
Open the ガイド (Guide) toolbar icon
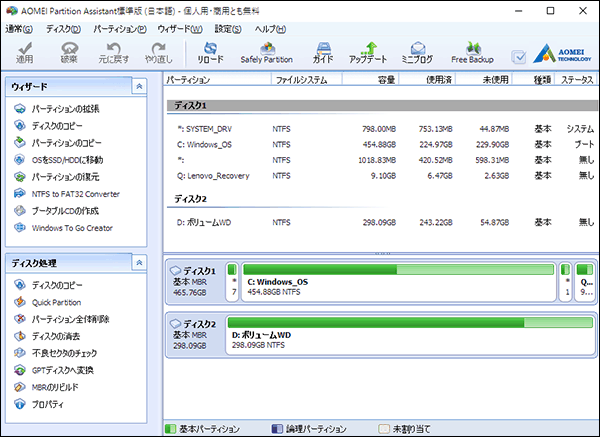point(323,52)
